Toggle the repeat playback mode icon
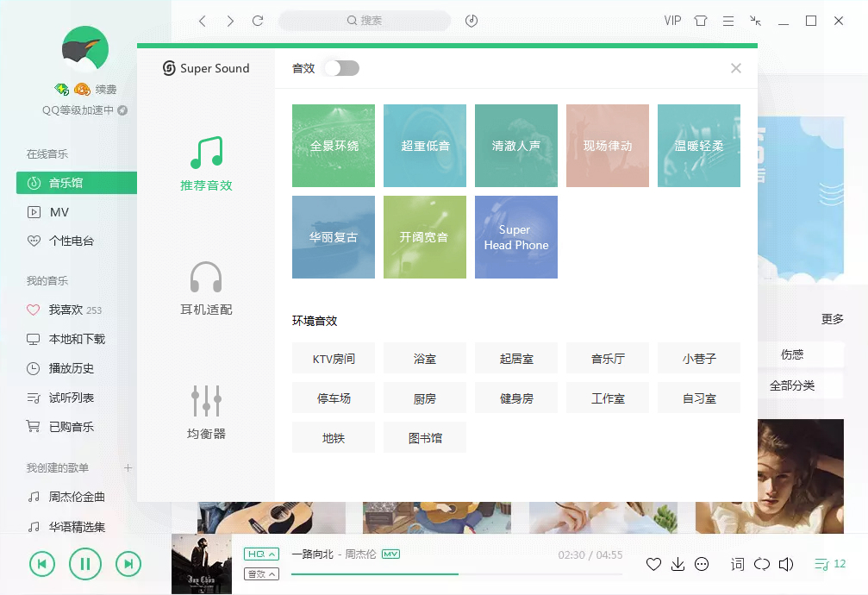The height and width of the screenshot is (595, 868). tap(762, 564)
